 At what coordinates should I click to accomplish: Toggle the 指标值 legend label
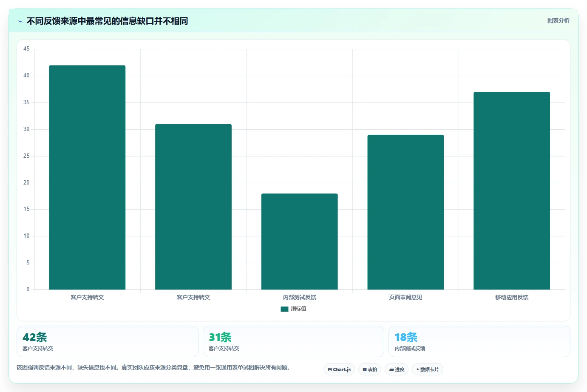[x=298, y=309]
